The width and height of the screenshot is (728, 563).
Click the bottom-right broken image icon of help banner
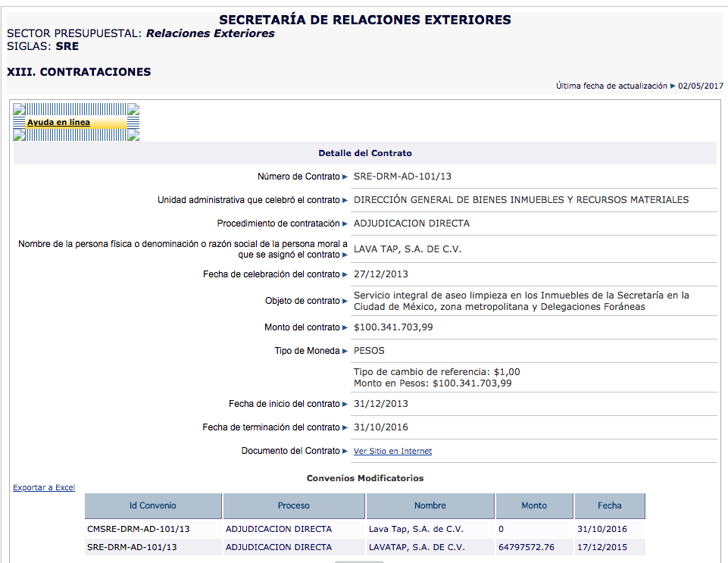[x=133, y=136]
